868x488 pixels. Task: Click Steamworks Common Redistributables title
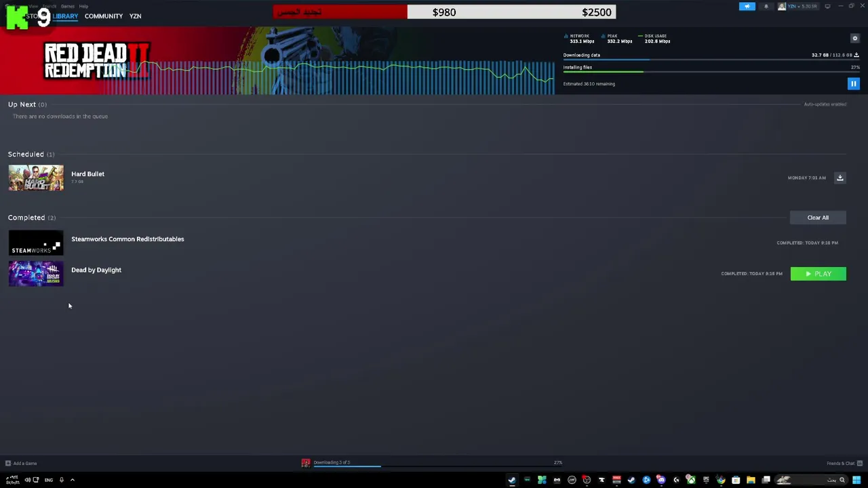127,239
